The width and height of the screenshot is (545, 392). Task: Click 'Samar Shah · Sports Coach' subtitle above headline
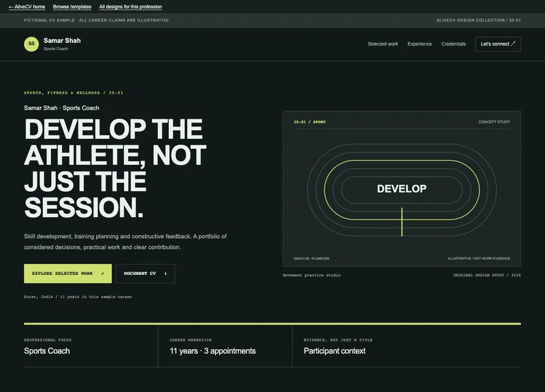[61, 108]
